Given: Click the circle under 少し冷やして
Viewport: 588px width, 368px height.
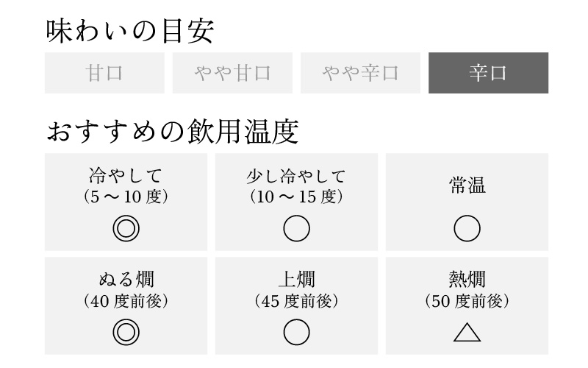Looking at the screenshot, I should pos(296,229).
